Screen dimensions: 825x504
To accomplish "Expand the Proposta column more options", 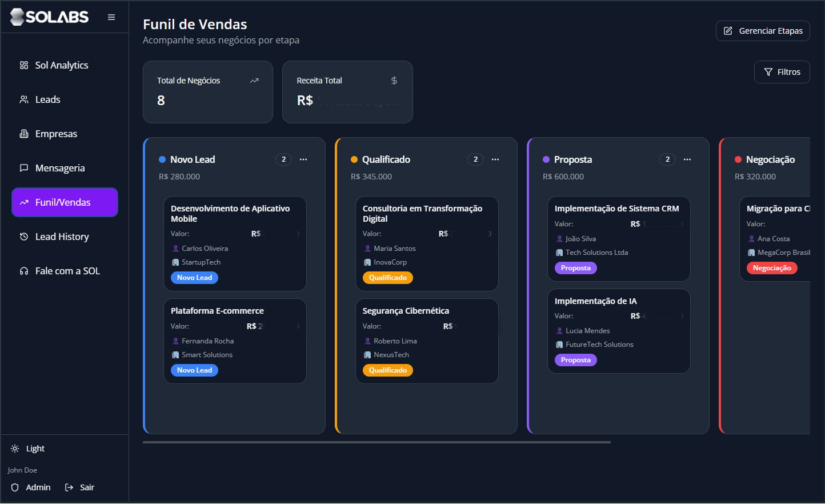I will pyautogui.click(x=687, y=159).
